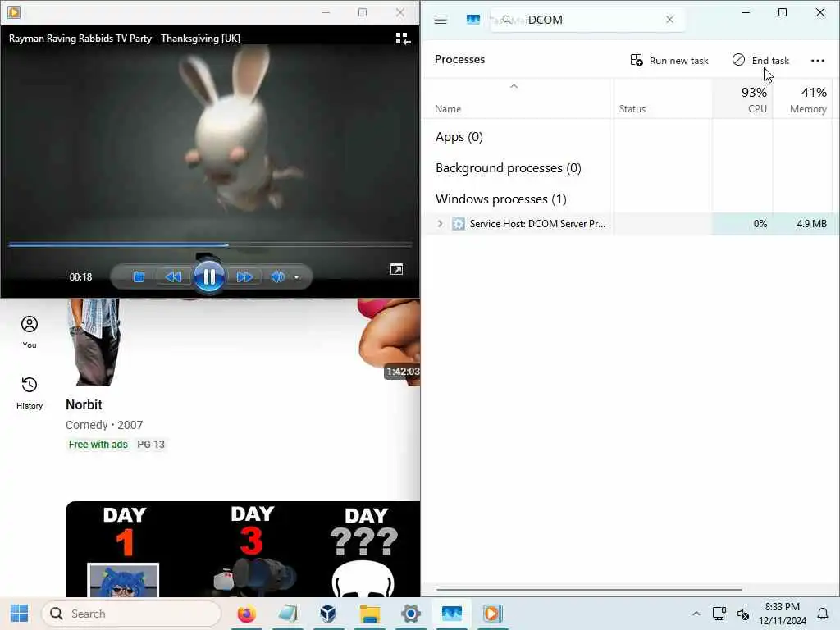
Task: Open the DAY 1 DAY 3 video thumbnail
Action: [243, 549]
